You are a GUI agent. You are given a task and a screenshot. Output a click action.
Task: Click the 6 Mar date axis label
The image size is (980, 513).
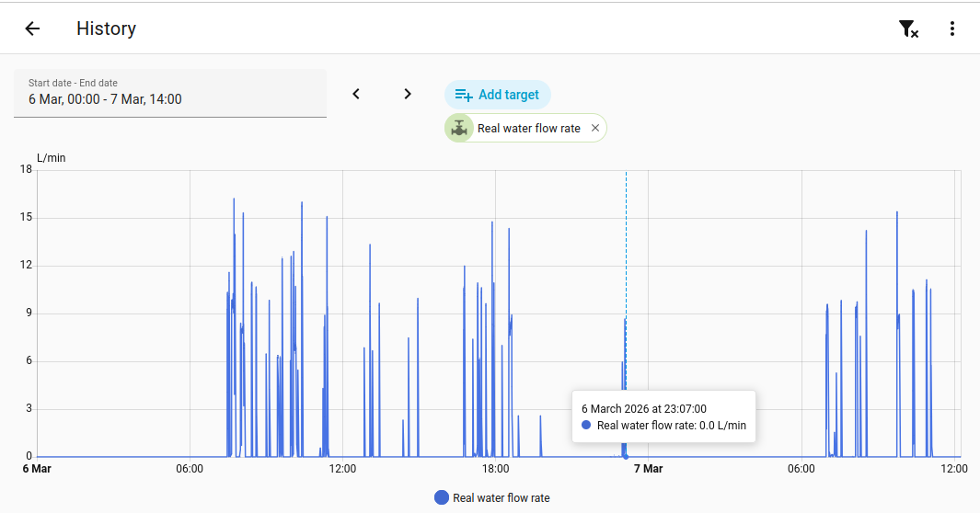[37, 469]
